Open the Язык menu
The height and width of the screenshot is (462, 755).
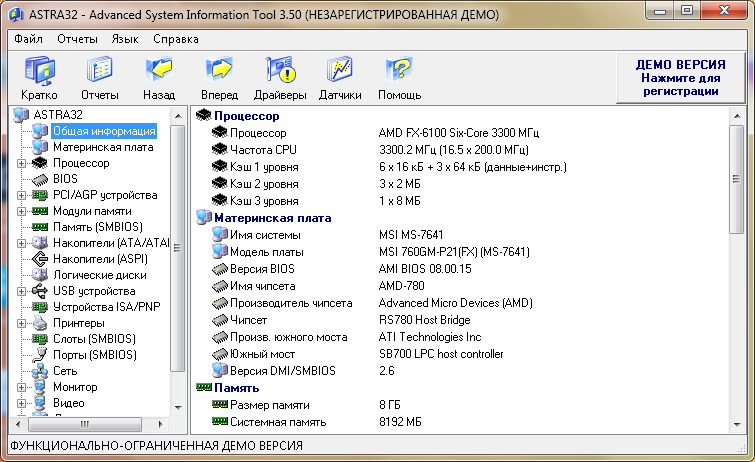pos(125,39)
